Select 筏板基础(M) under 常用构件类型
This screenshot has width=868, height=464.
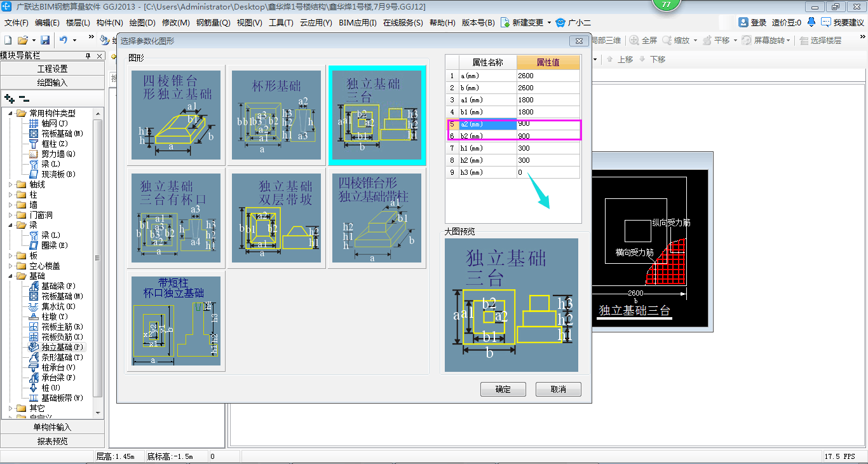coord(62,133)
